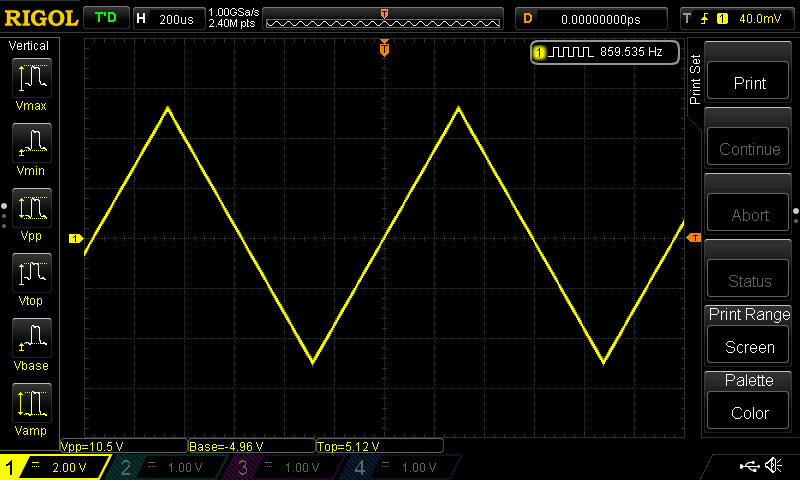This screenshot has height=480, width=800.
Task: Click the T'D trigger status indicator
Action: (106, 18)
